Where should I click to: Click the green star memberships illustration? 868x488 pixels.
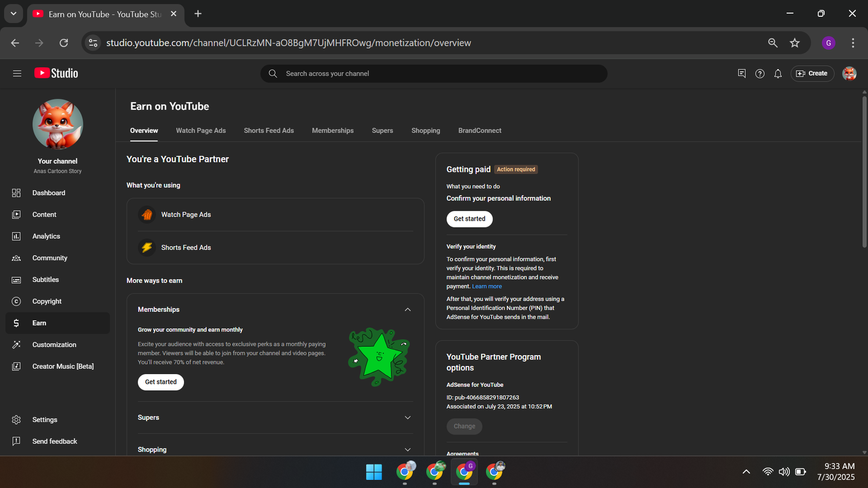point(379,357)
